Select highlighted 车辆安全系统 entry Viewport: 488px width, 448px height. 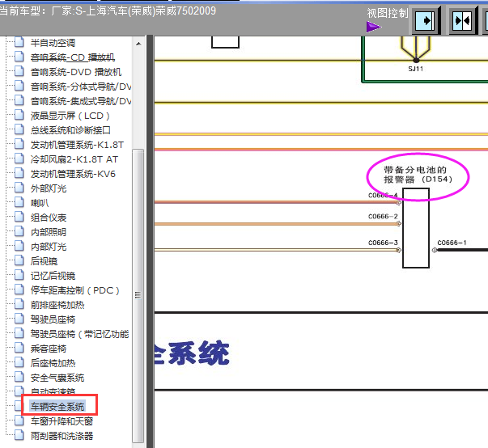[57, 406]
